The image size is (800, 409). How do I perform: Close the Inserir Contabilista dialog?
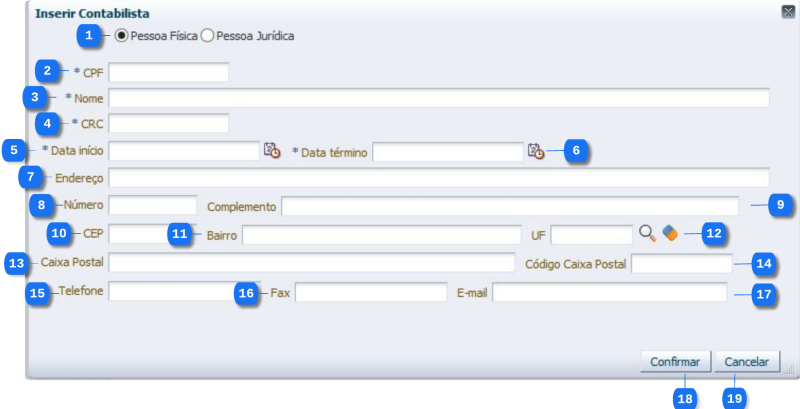coord(788,13)
